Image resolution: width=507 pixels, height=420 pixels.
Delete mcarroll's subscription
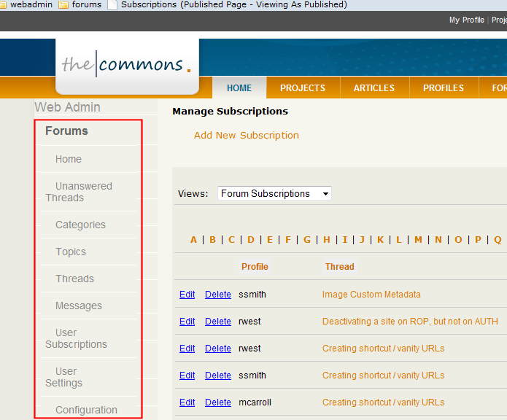click(218, 402)
